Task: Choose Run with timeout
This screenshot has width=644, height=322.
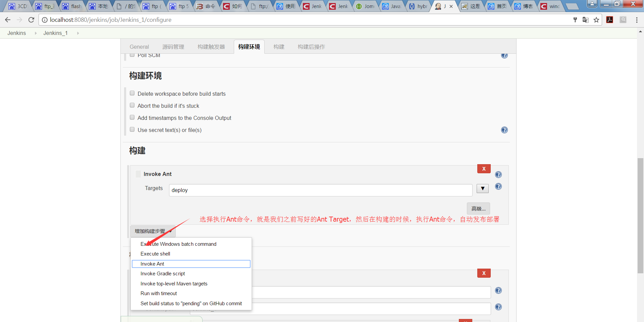Action: coord(191,293)
